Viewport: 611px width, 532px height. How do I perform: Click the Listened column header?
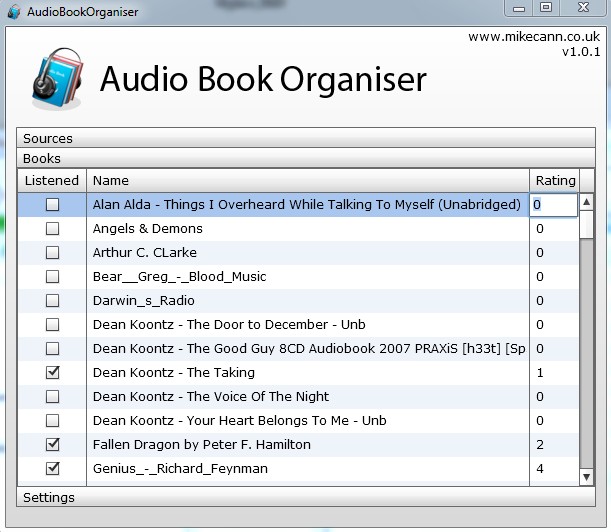51,181
